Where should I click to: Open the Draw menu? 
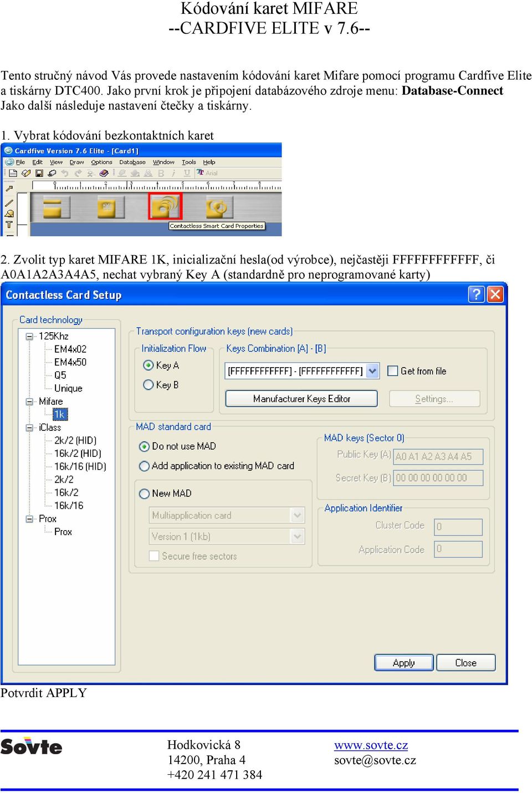[x=76, y=162]
